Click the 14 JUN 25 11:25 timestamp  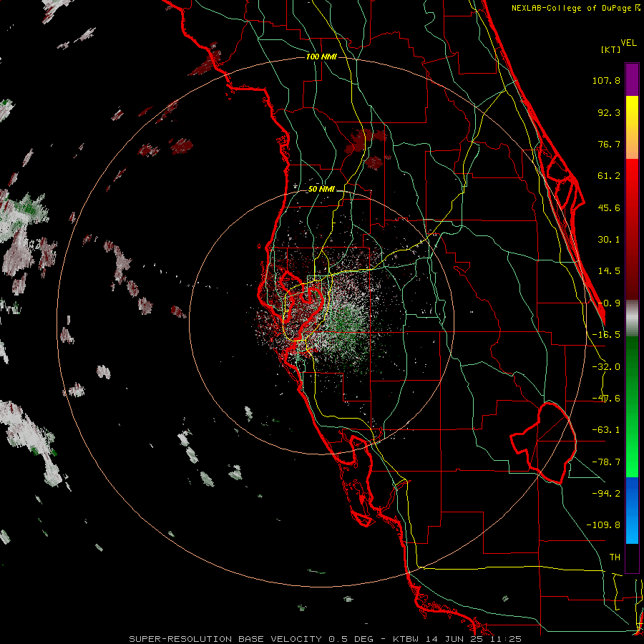[x=474, y=639]
